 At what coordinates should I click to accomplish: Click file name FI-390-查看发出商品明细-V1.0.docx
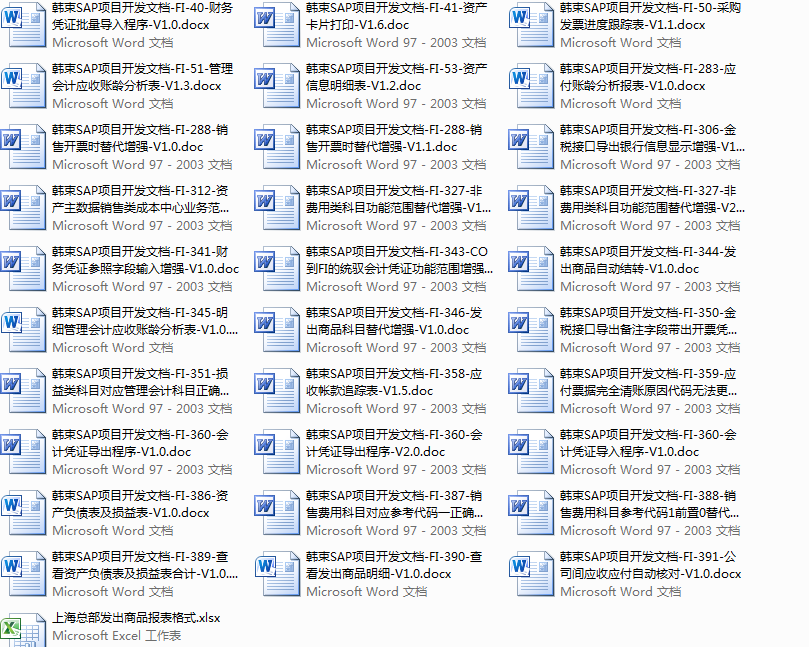[394, 564]
